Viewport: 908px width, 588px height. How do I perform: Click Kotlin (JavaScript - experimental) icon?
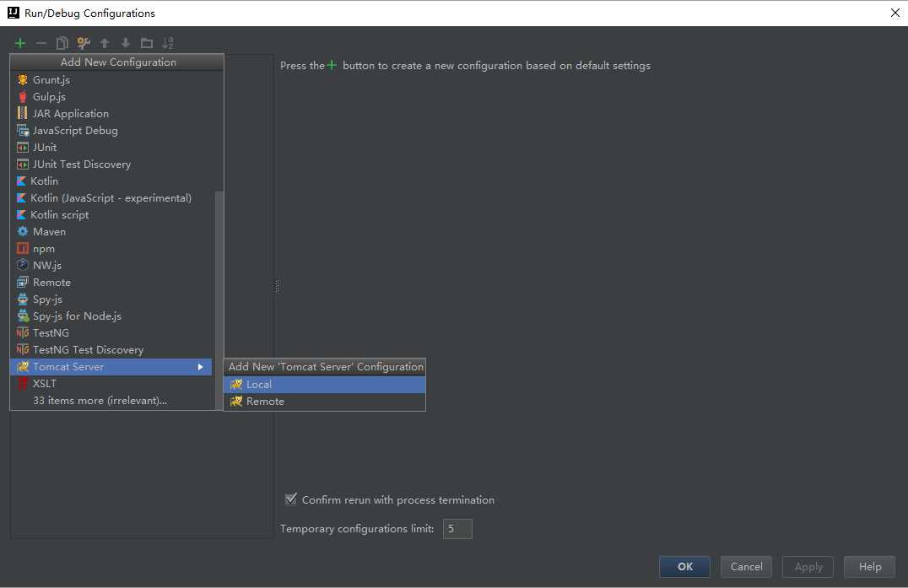21,198
